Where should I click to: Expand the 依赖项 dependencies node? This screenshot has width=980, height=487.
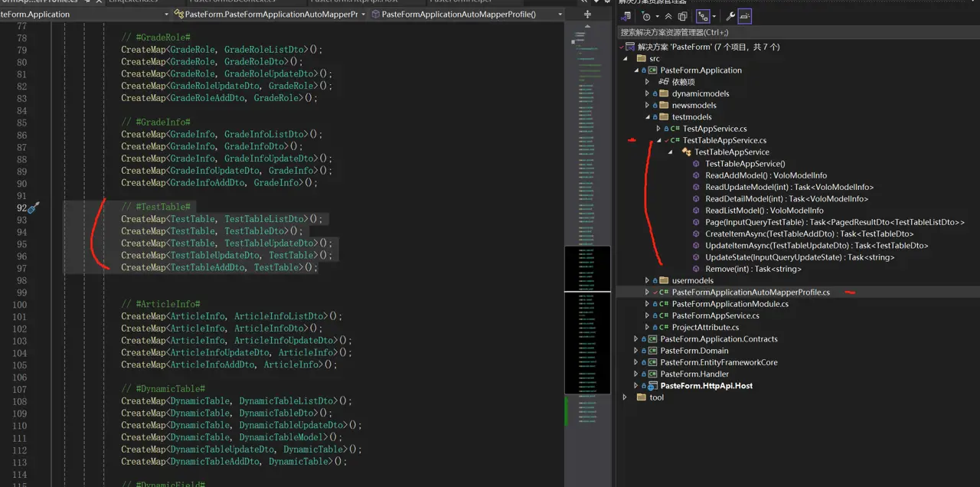click(647, 82)
